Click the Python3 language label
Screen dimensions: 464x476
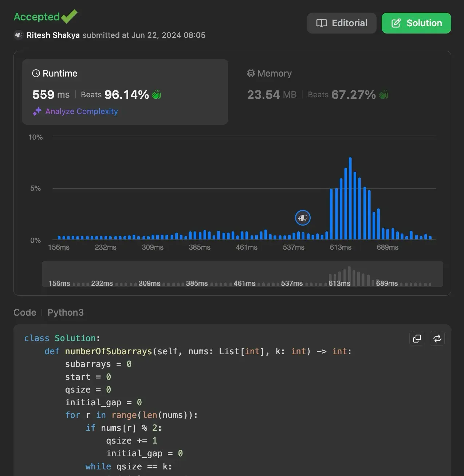coord(66,313)
